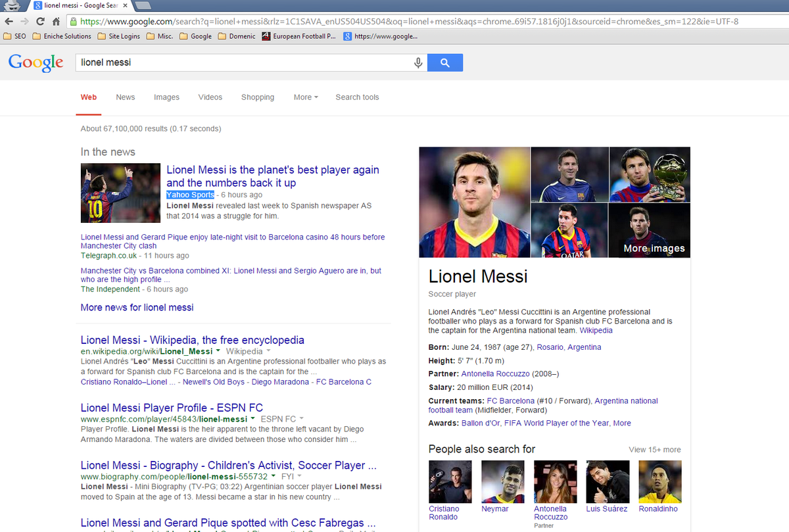Image resolution: width=789 pixels, height=532 pixels.
Task: Switch to the Images tab
Action: coord(166,97)
